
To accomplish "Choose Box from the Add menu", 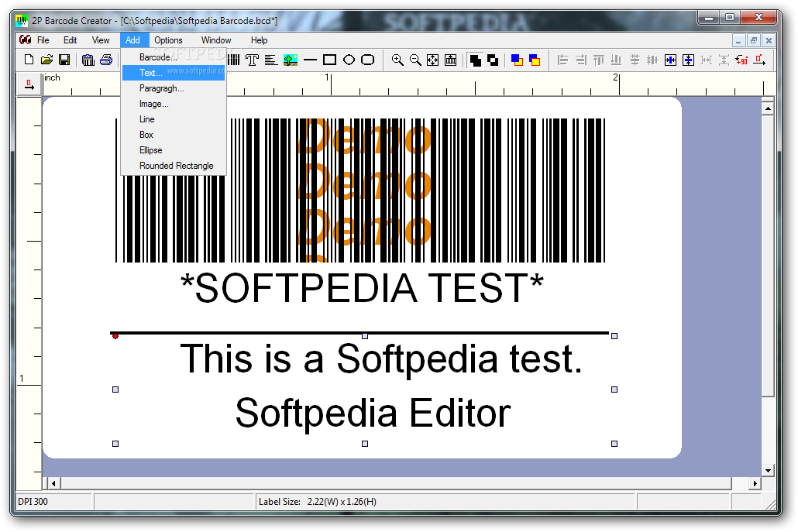I will pyautogui.click(x=174, y=135).
